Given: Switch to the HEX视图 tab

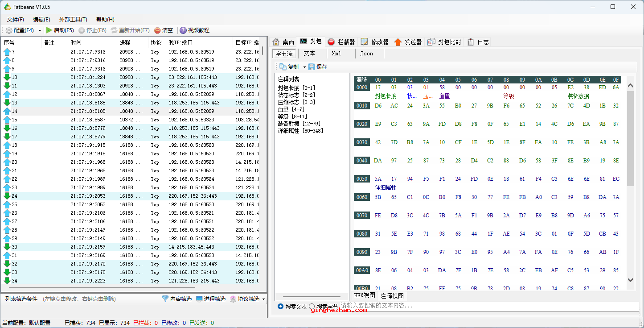Looking at the screenshot, I should pyautogui.click(x=365, y=295).
